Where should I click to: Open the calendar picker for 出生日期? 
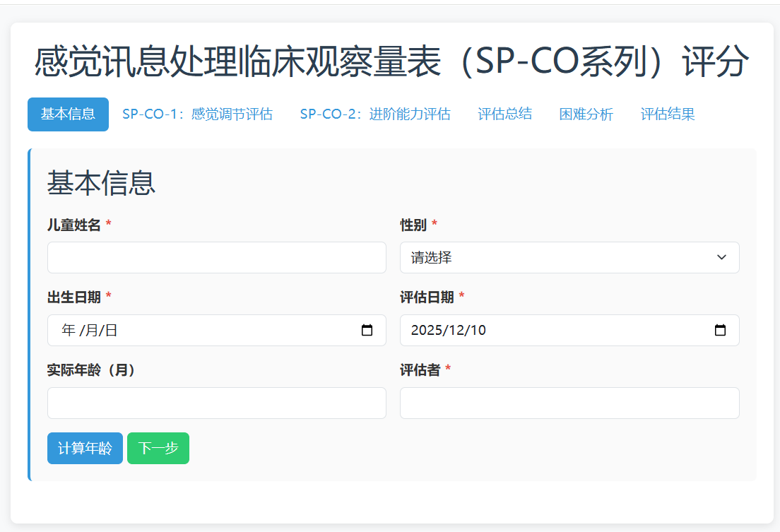tap(367, 330)
